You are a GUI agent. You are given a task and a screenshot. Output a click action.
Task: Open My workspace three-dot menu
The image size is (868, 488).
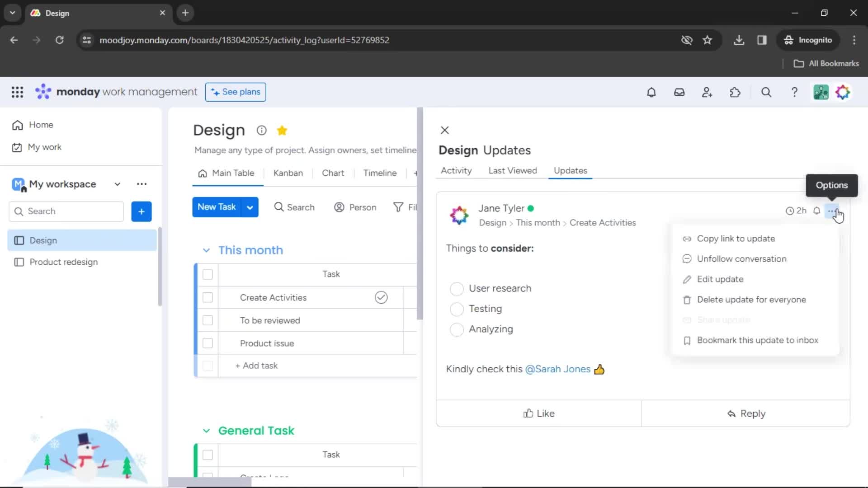point(142,184)
